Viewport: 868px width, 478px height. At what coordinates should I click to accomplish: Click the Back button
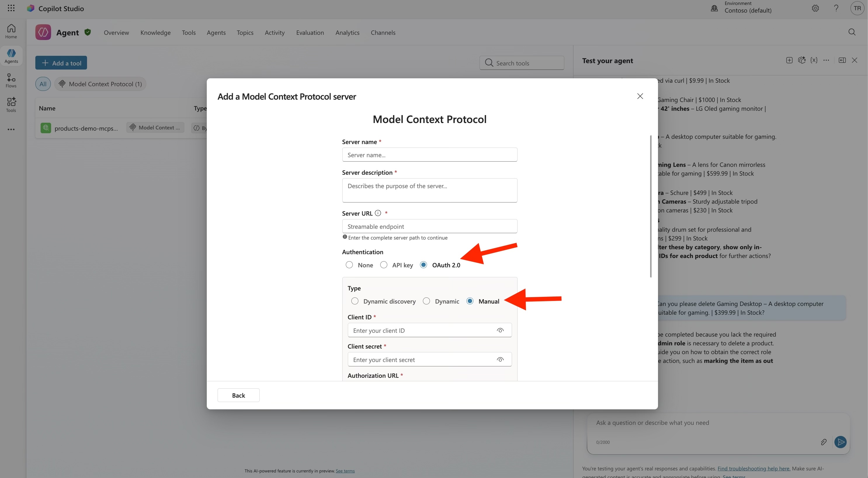tap(238, 395)
